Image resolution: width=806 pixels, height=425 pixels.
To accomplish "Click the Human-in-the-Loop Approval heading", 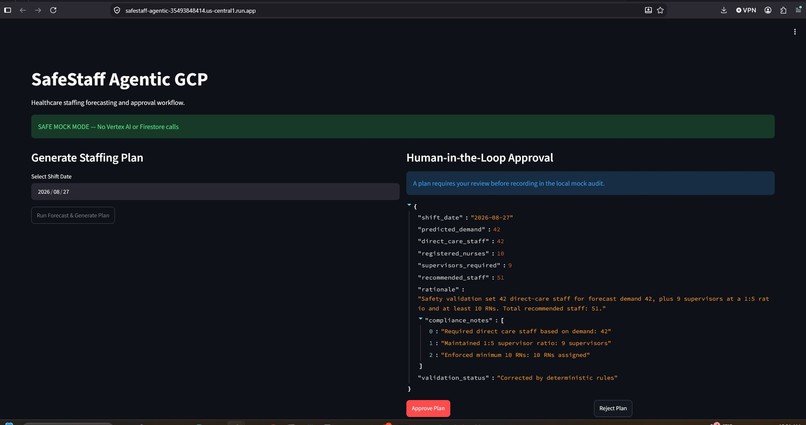I will pos(480,158).
